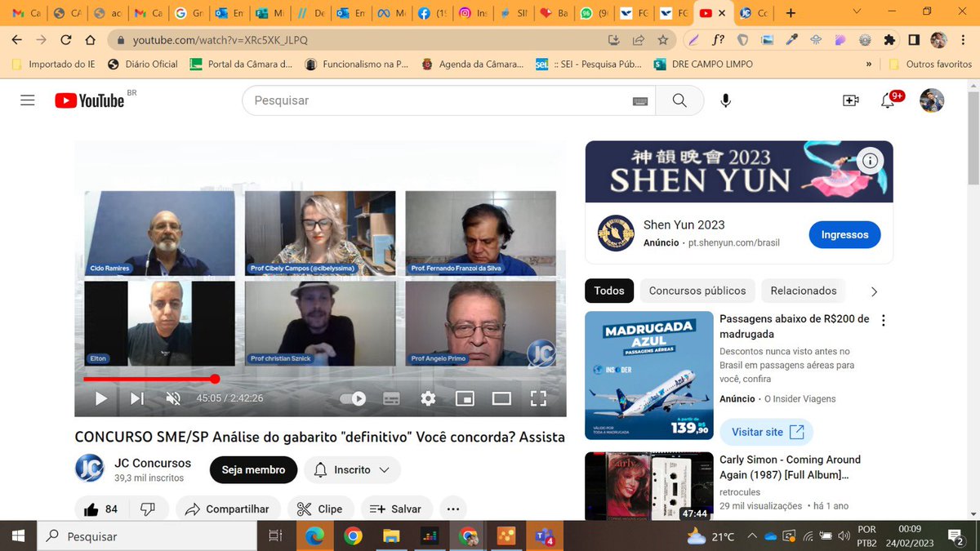This screenshot has height=551, width=980.
Task: Open the on-screen keyboard in search box
Action: (640, 100)
